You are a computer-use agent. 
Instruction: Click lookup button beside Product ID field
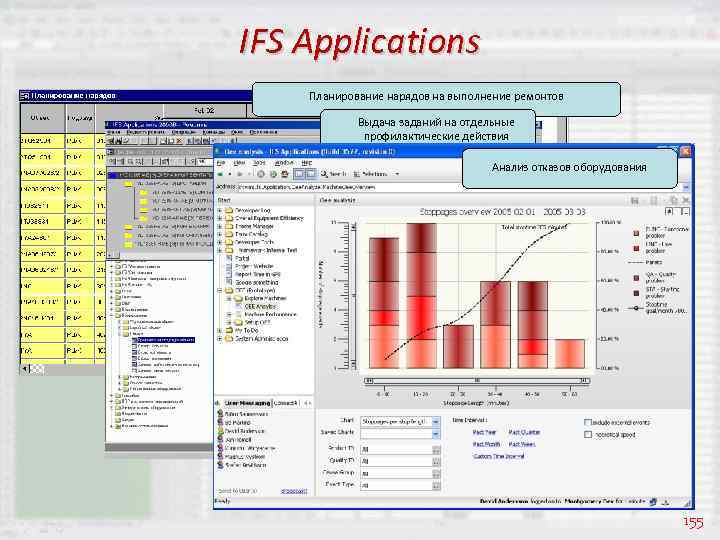pos(436,449)
